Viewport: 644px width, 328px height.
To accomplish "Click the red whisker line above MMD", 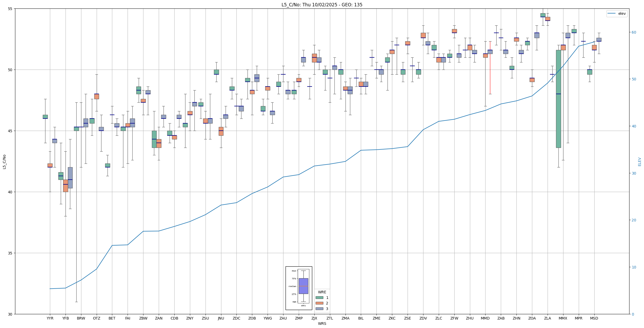I will click(490, 74).
